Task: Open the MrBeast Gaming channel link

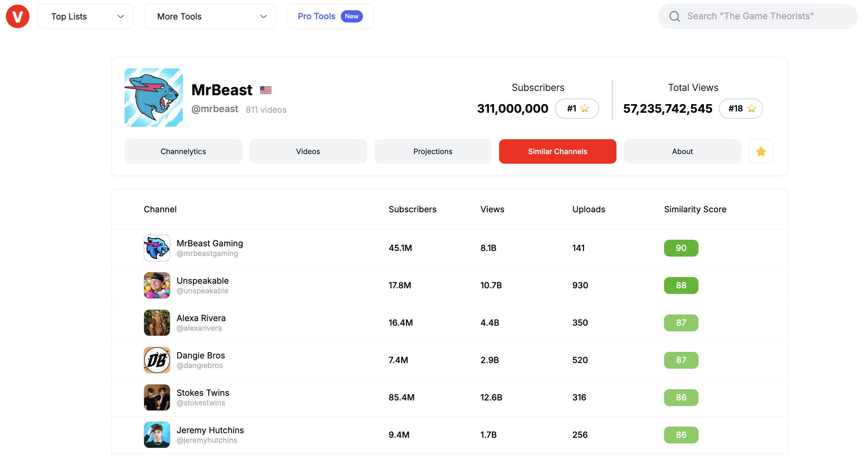Action: click(x=210, y=243)
